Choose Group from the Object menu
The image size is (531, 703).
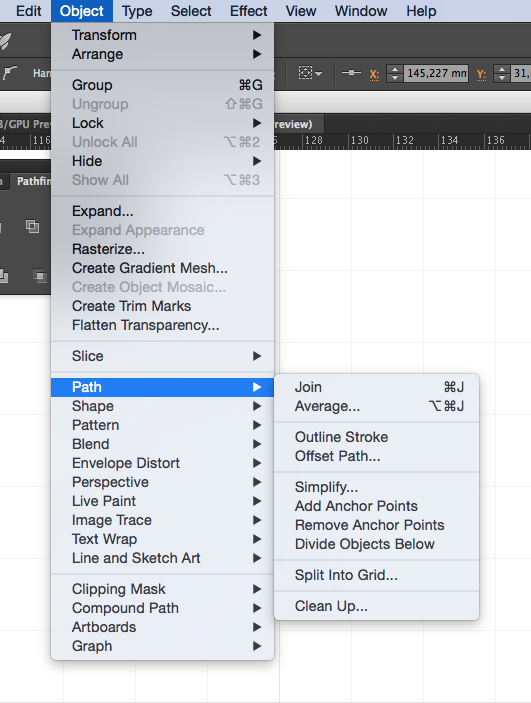tap(162, 85)
